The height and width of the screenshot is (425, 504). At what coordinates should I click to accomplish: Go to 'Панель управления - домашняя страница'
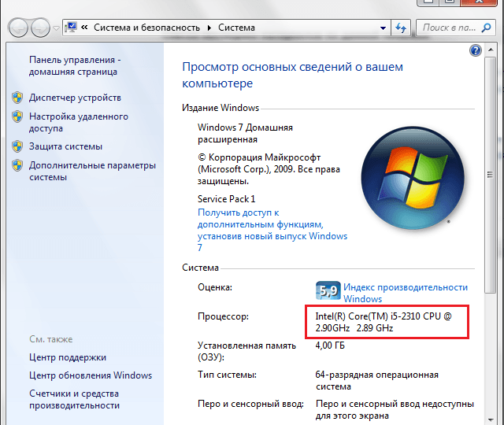[x=74, y=66]
